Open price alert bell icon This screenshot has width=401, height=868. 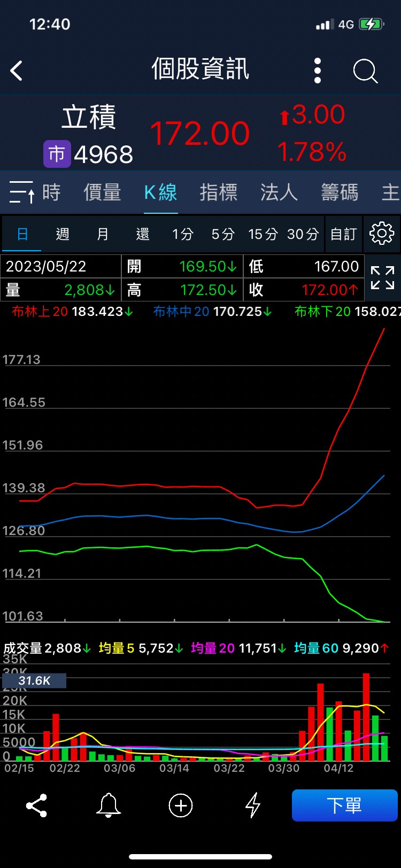109,805
